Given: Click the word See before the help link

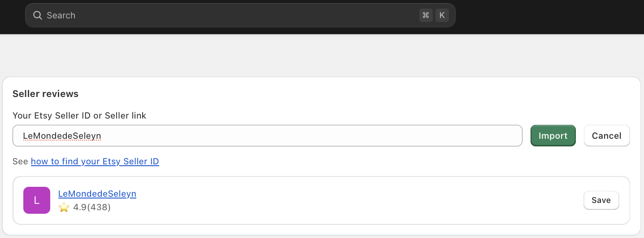Looking at the screenshot, I should pos(21,162).
